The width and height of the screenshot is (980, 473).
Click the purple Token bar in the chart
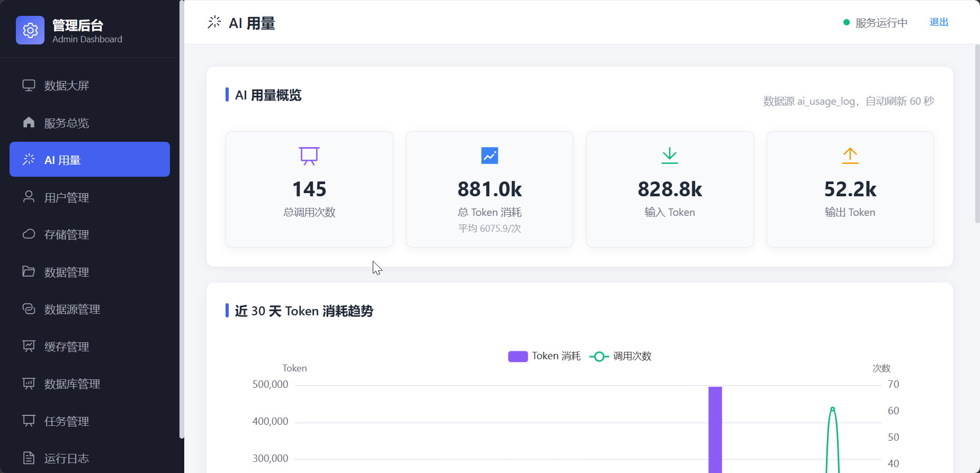pyautogui.click(x=715, y=430)
